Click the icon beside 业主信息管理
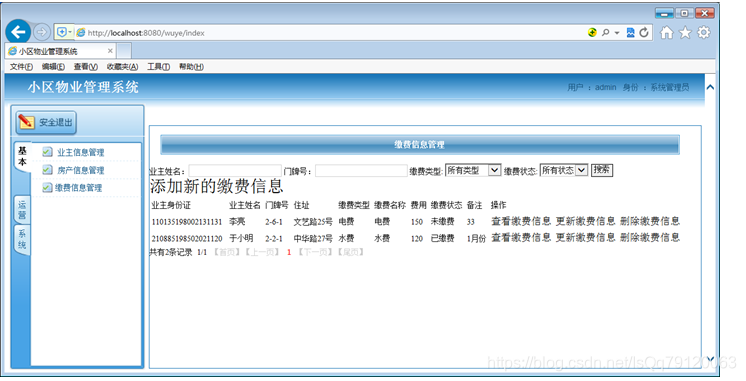This screenshot has height=381, width=746. coord(47,152)
